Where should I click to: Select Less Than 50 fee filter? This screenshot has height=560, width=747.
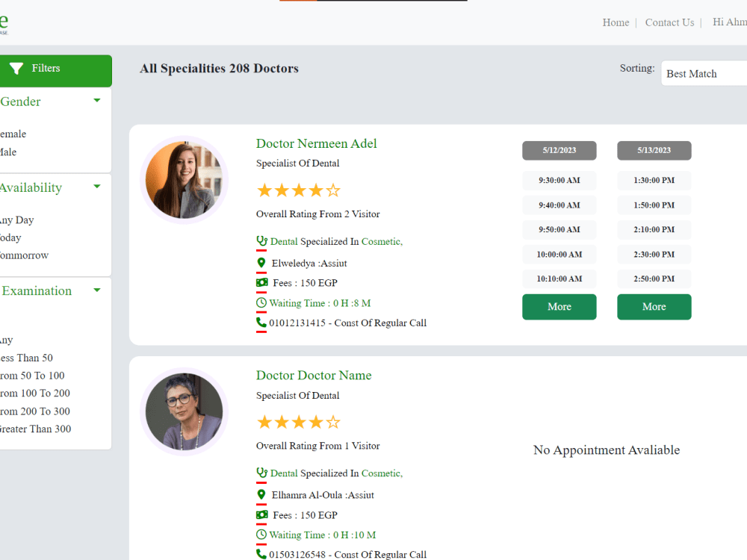click(26, 358)
